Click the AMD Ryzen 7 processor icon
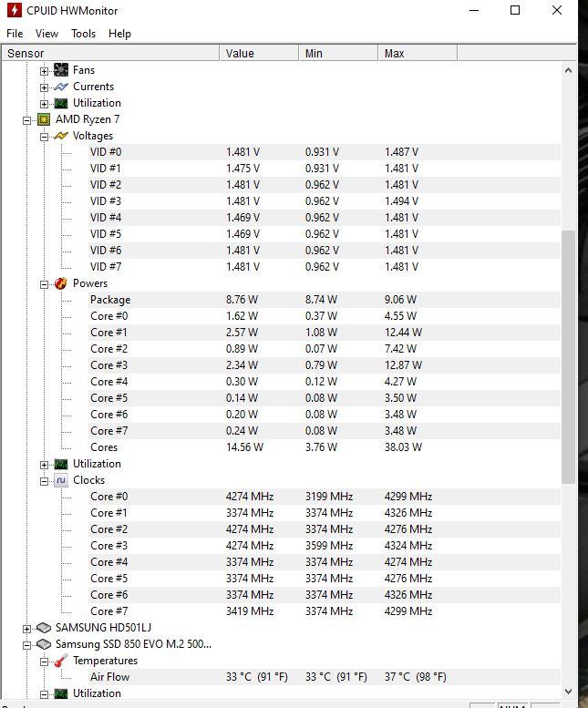 [44, 119]
